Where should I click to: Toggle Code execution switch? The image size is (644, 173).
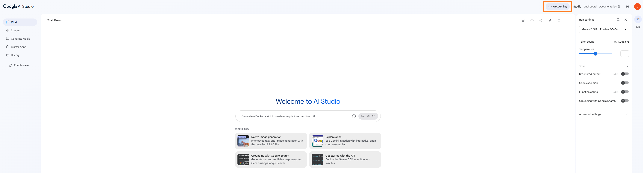click(625, 83)
